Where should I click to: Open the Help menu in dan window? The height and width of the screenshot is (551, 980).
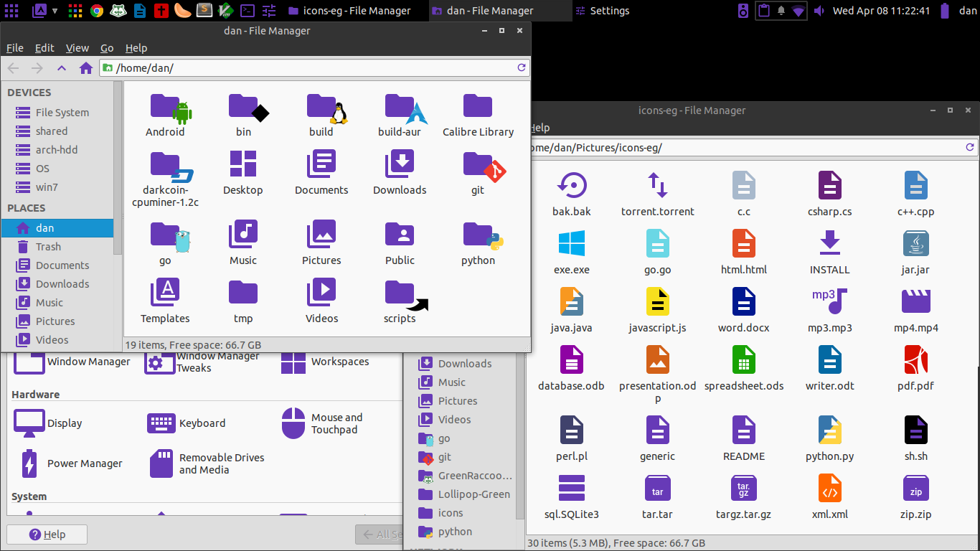tap(136, 48)
